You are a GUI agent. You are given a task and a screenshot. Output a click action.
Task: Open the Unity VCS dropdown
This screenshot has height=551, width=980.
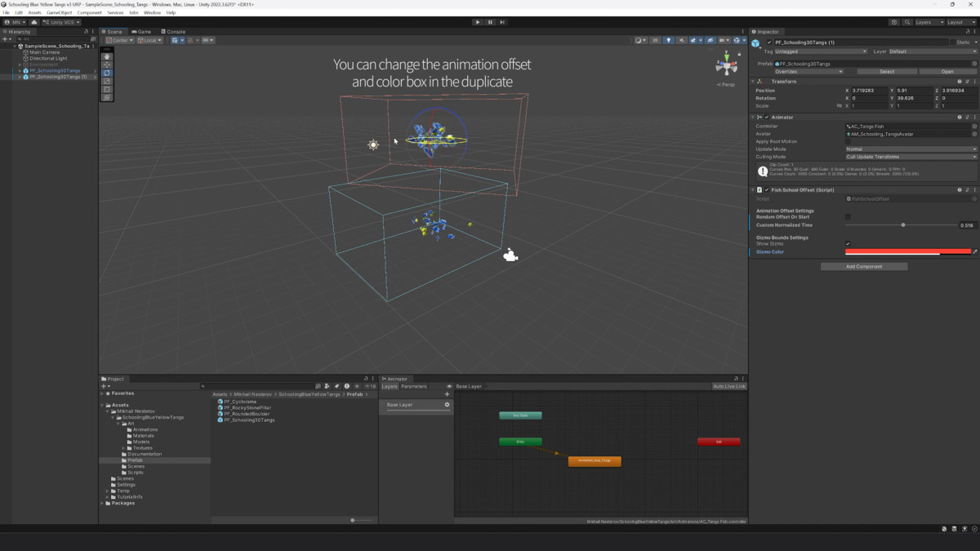click(x=62, y=22)
